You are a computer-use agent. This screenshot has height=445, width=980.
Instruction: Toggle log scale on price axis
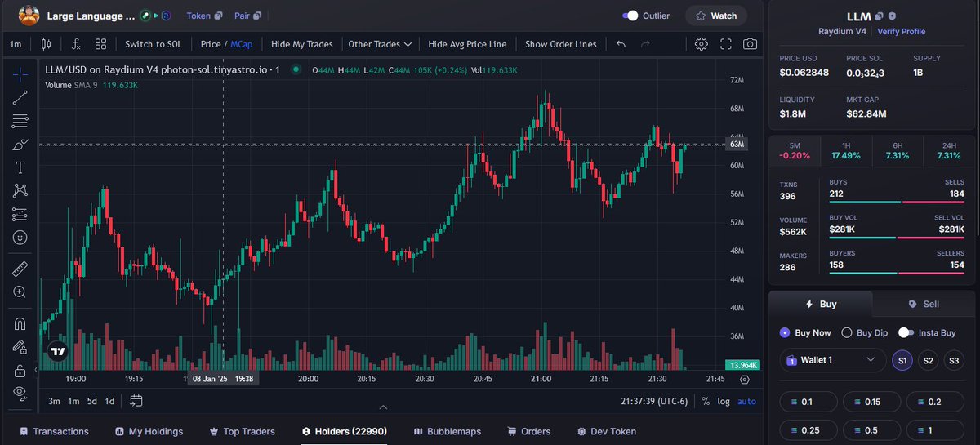click(x=724, y=401)
